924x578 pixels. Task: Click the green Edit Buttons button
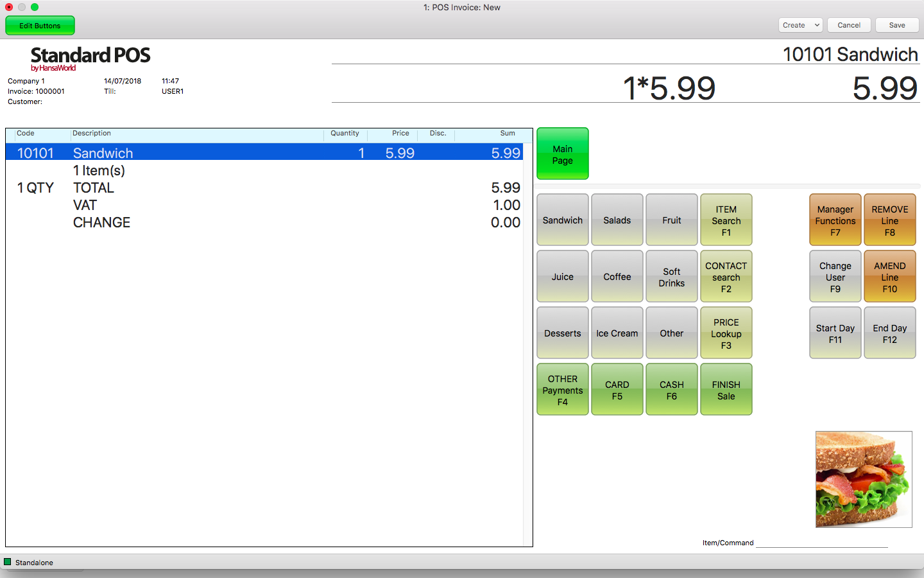tap(40, 26)
